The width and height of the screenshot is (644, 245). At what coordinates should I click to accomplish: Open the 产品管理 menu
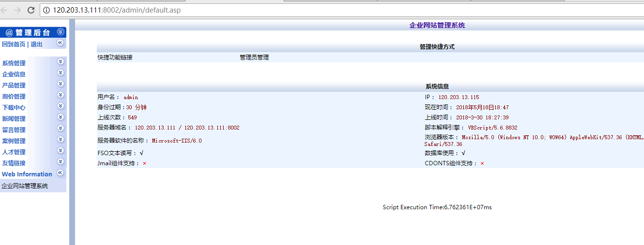pyautogui.click(x=14, y=86)
